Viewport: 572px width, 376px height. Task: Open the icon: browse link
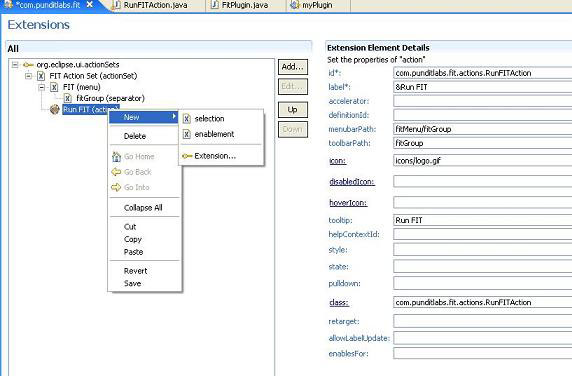click(337, 161)
